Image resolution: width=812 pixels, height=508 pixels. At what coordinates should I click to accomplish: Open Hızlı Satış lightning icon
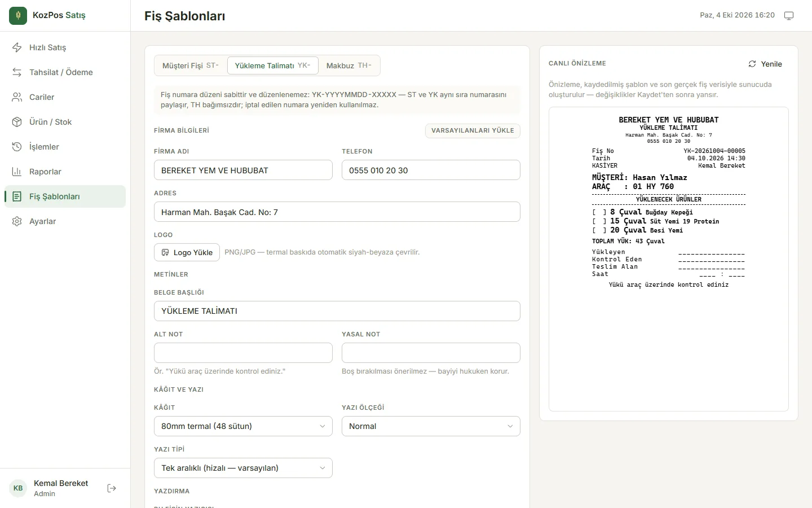pos(17,47)
